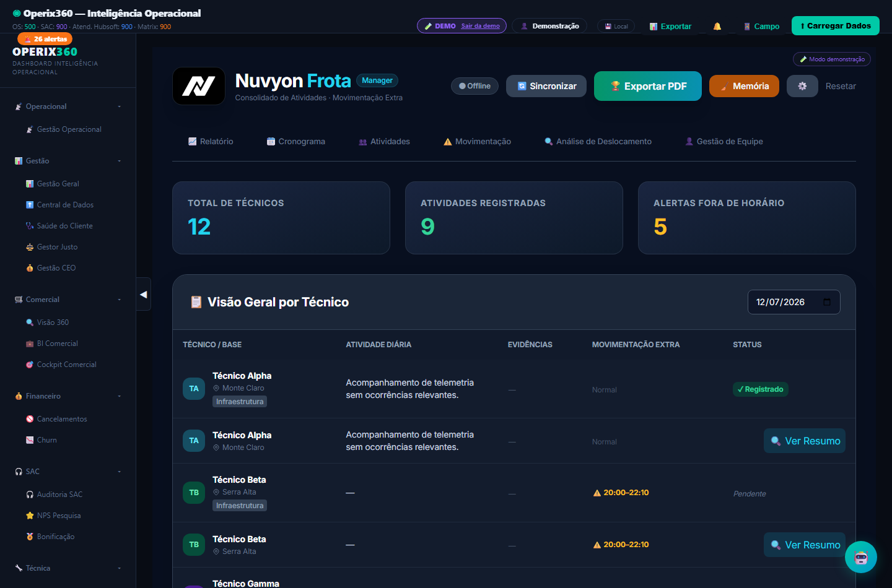Open the Análise de Deslocamento tab

tap(598, 142)
